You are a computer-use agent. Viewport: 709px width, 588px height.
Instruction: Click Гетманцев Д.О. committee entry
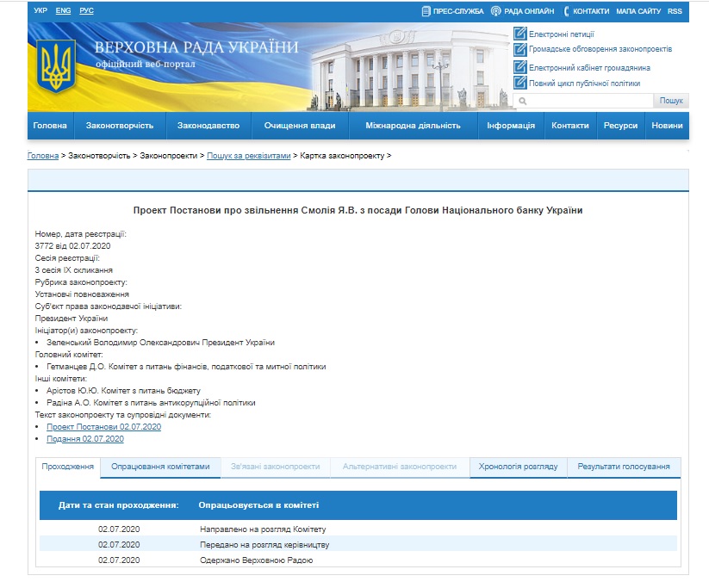(x=186, y=367)
